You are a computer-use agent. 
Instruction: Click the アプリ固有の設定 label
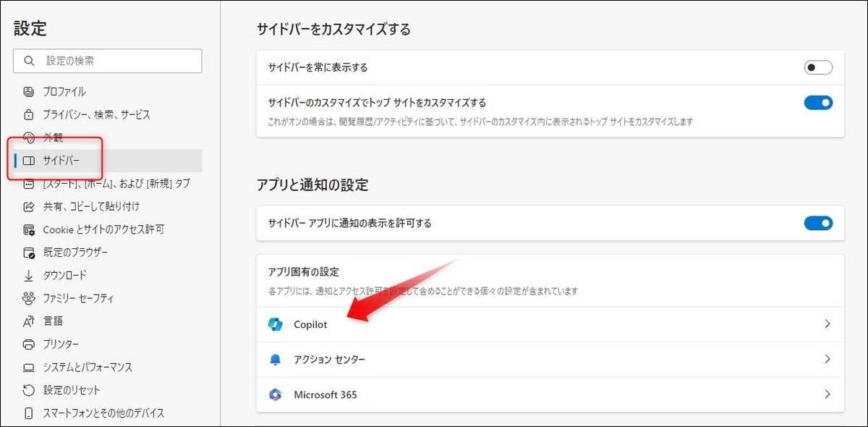(304, 272)
